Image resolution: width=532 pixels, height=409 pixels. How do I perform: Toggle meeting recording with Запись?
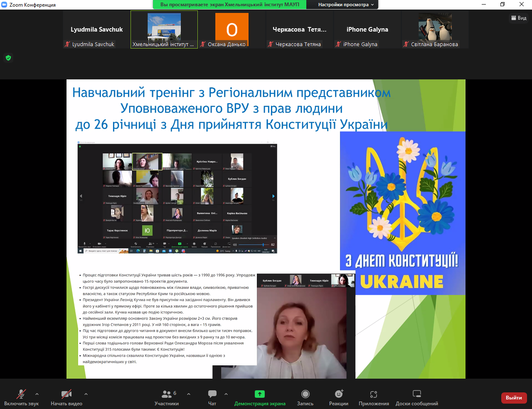click(x=305, y=397)
